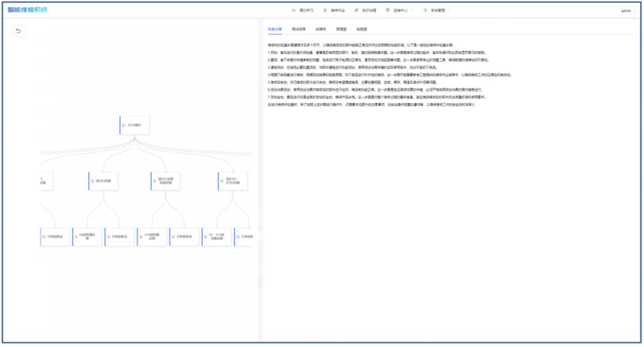Switch to the third tab, between 测试结果 and 原理图
The image size is (644, 347).
click(x=321, y=30)
